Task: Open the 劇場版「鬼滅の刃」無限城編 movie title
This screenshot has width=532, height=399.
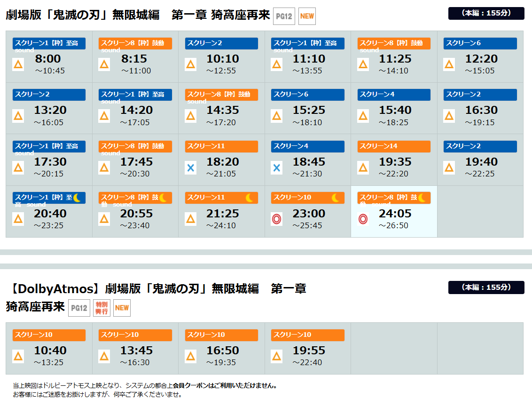Action: point(138,15)
